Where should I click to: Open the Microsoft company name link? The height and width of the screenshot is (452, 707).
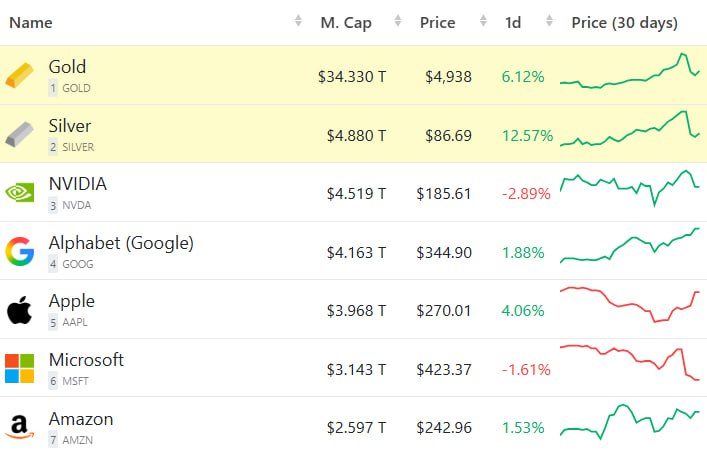(86, 360)
